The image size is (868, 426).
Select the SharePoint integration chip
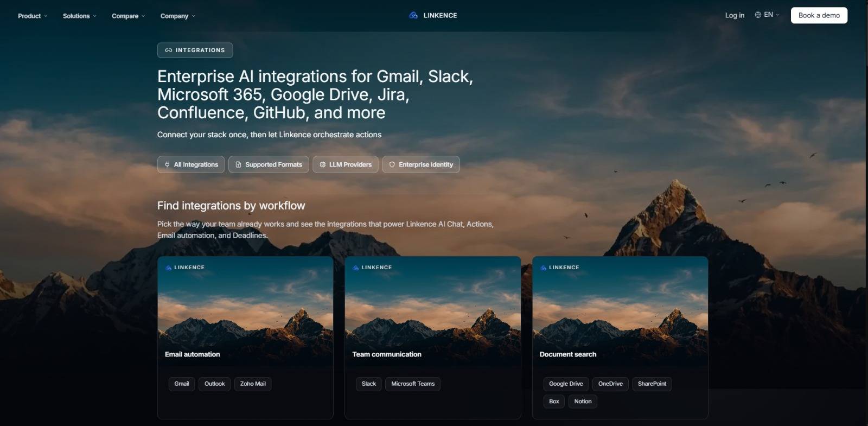pos(652,384)
